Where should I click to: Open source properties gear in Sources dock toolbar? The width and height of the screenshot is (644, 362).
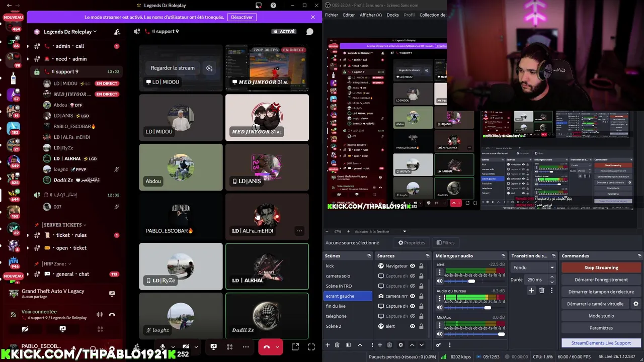point(400,345)
